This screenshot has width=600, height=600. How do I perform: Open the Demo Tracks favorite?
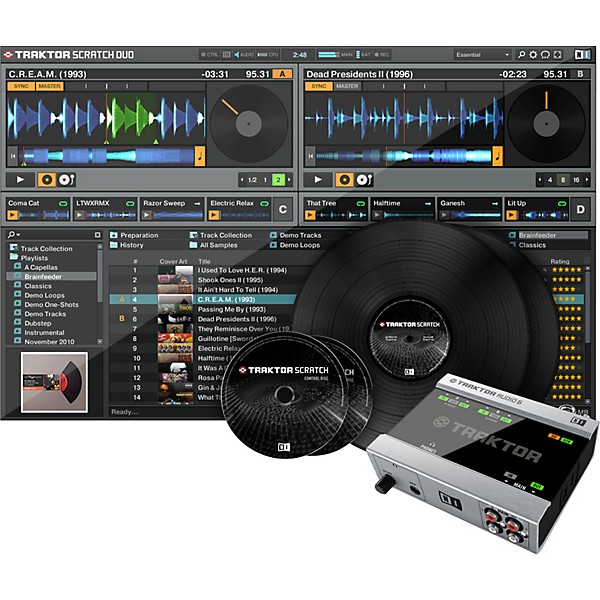point(296,235)
